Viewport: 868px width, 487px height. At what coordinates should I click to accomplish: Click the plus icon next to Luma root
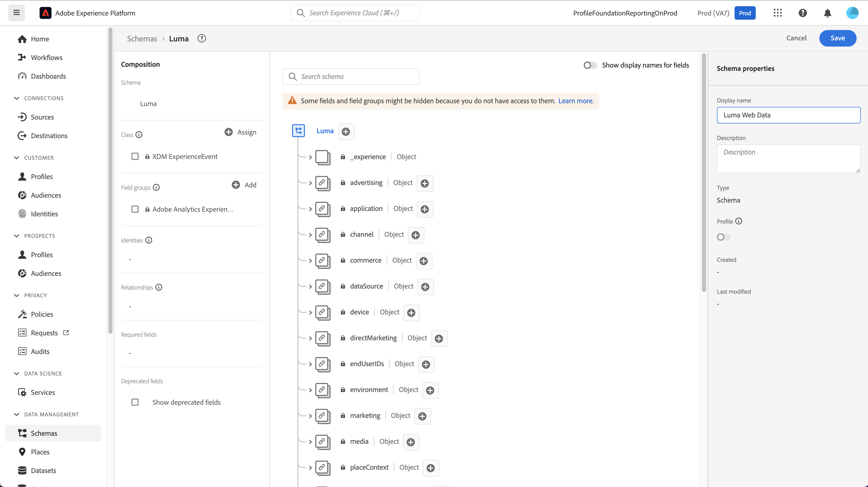pyautogui.click(x=346, y=131)
